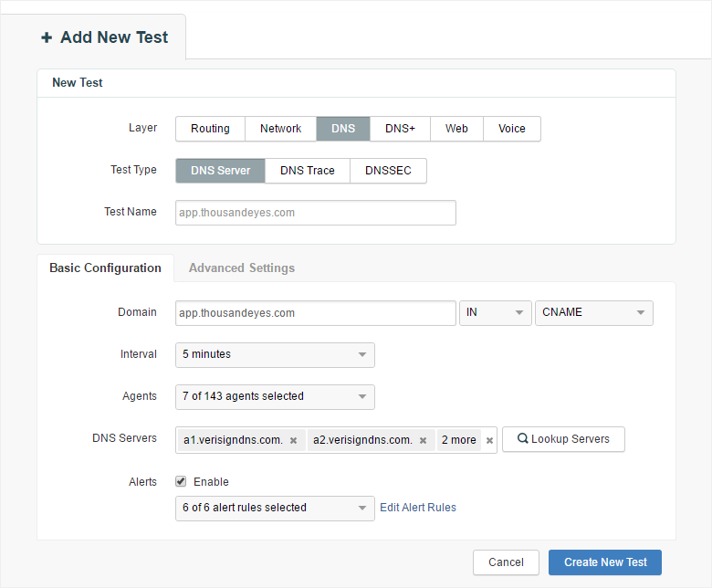Screen dimensions: 712x588
Task: Select the DNS Server test type
Action: [x=220, y=171]
